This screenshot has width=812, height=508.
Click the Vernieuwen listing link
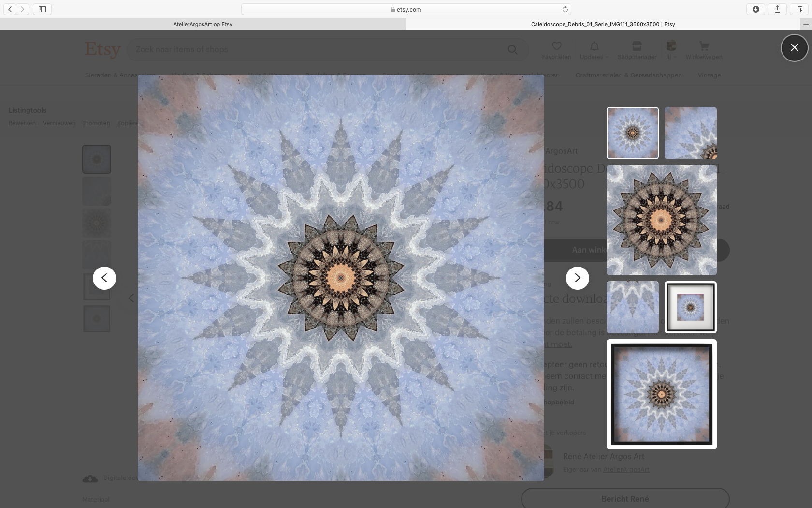[x=59, y=123]
